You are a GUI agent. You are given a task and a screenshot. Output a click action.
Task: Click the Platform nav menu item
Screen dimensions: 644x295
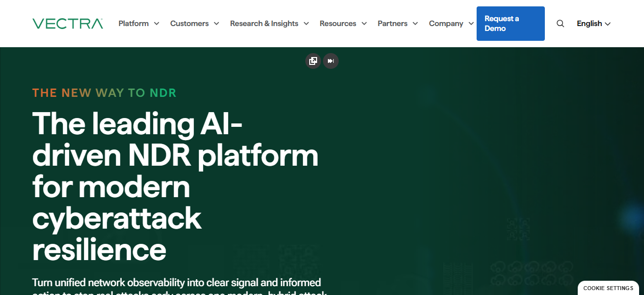click(x=134, y=23)
